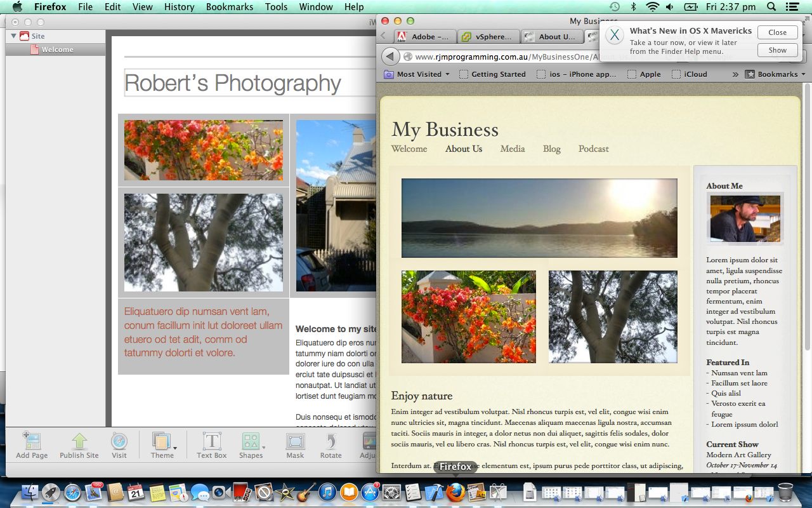Open Messages speech bubble icon in Dock
The width and height of the screenshot is (812, 508).
coord(200,491)
